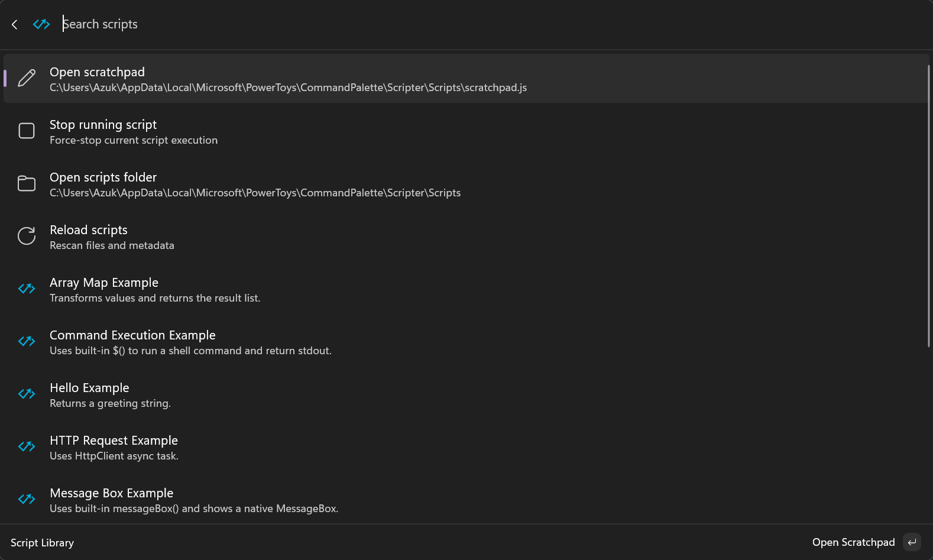Click the code icon beside Command Execution Example
933x560 pixels.
click(x=27, y=341)
